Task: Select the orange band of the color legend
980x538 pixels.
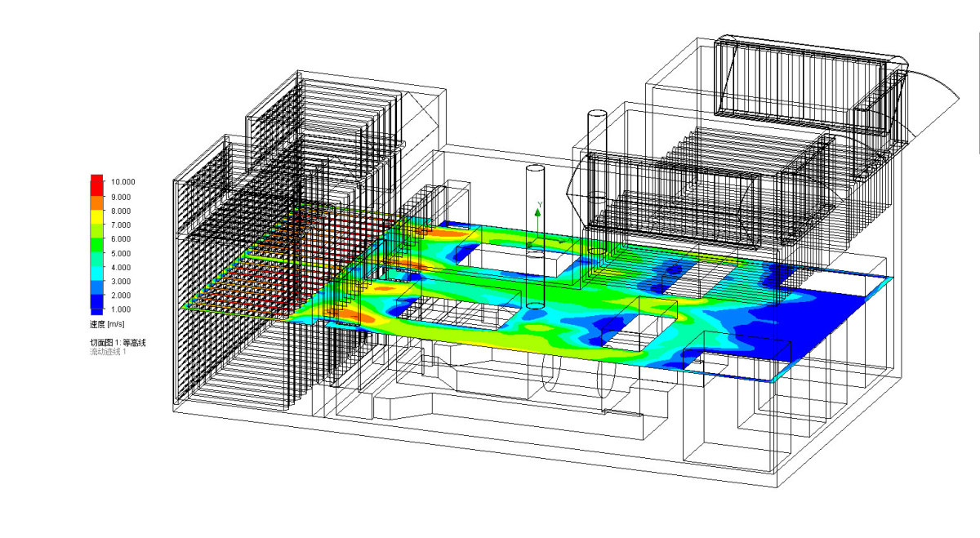Action: (x=96, y=197)
